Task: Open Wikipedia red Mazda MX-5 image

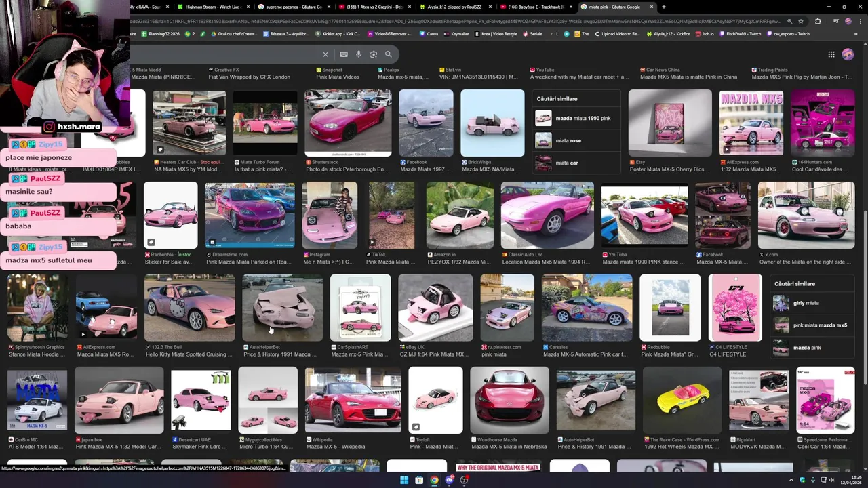Action: (x=353, y=400)
